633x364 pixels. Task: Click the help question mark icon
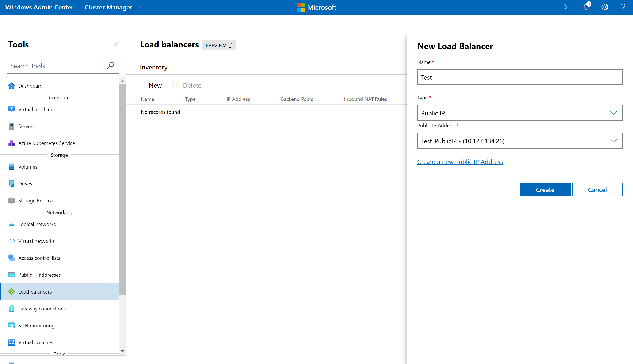(623, 7)
